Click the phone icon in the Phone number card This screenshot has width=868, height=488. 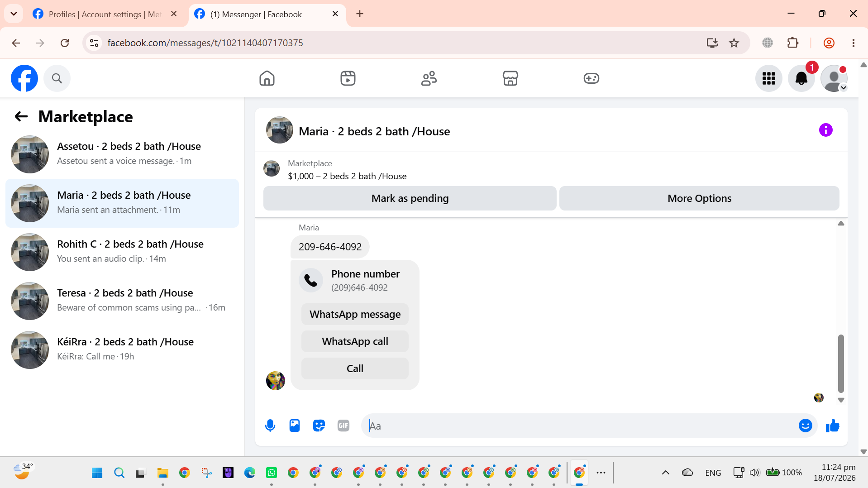click(x=311, y=280)
